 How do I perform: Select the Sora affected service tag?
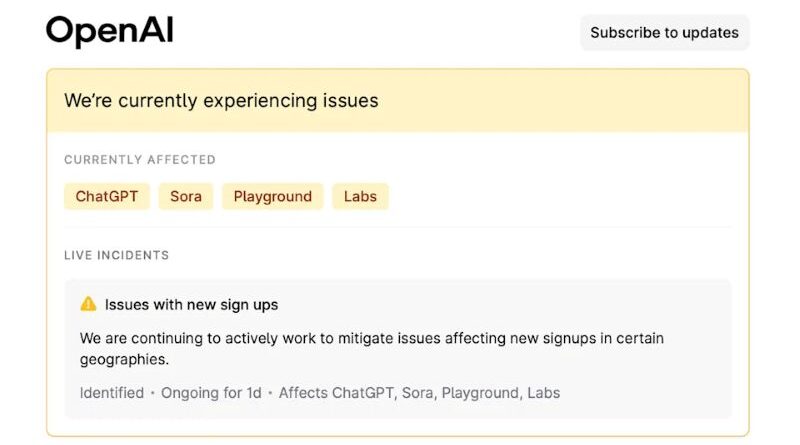click(186, 196)
